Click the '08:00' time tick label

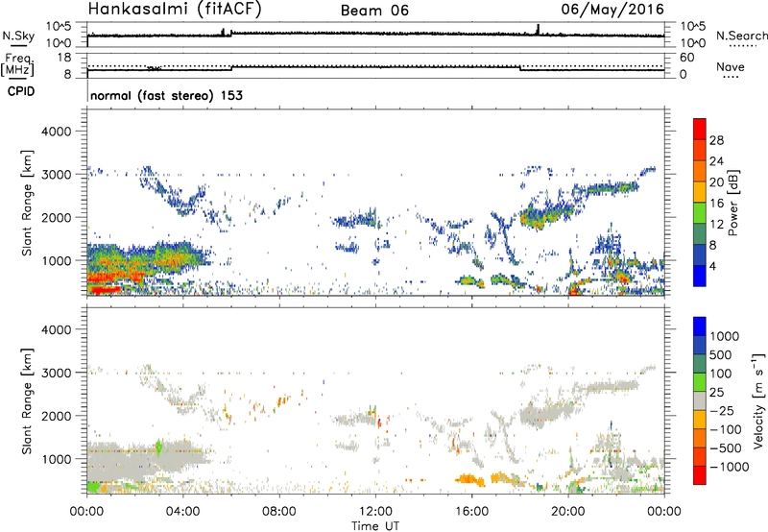point(278,512)
